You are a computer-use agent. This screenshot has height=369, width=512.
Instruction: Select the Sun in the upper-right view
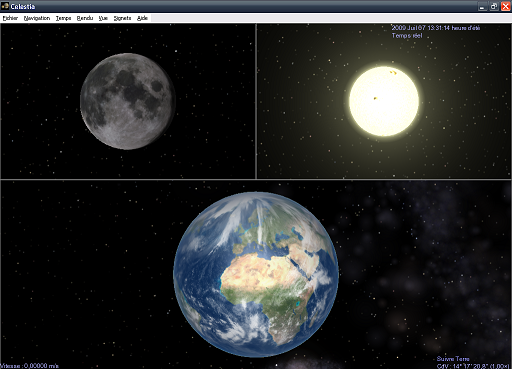point(384,101)
